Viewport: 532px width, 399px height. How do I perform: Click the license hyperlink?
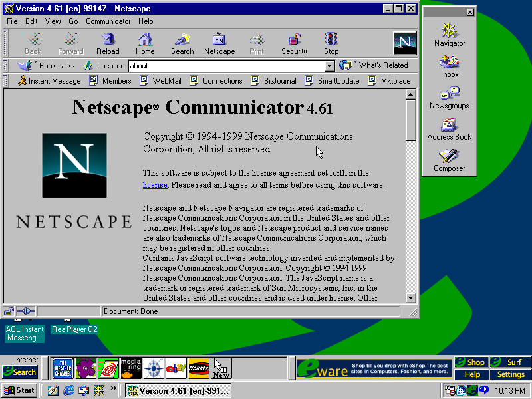point(154,185)
